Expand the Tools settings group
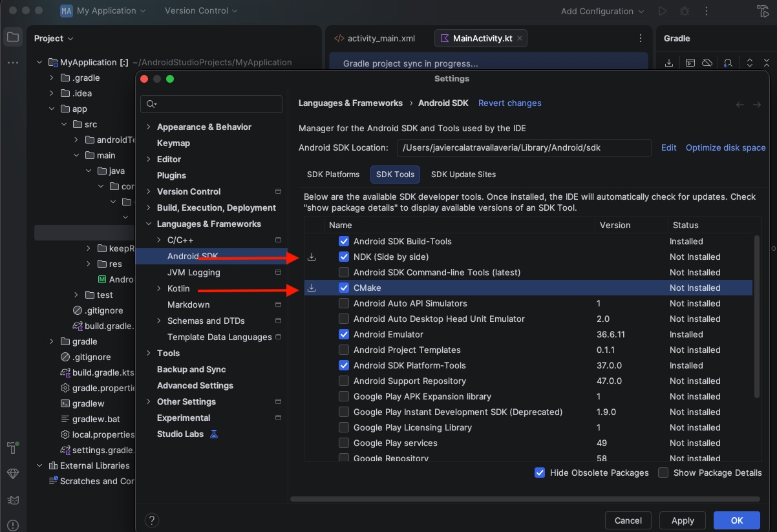The image size is (777, 532). point(149,353)
